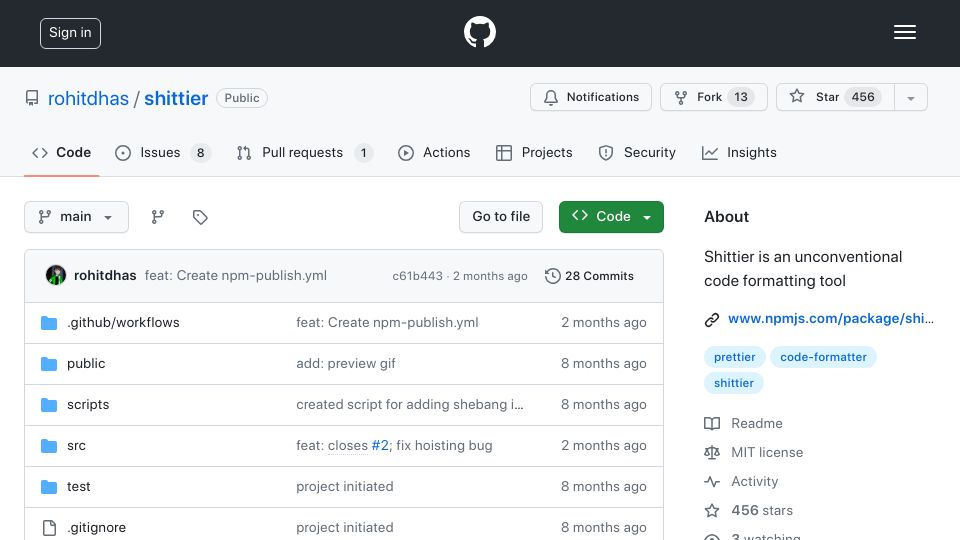Image resolution: width=960 pixels, height=540 pixels.
Task: Click the link chain icon in About
Action: click(x=711, y=320)
